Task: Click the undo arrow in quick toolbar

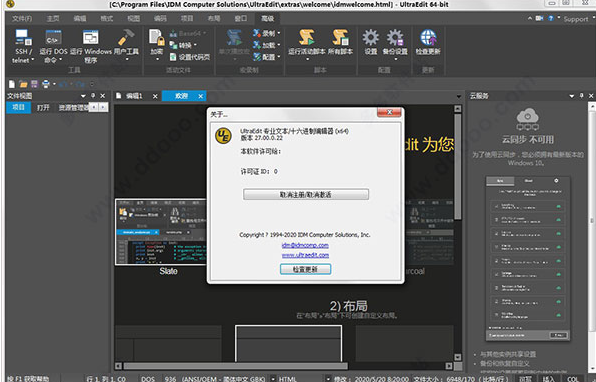Action: [x=63, y=84]
